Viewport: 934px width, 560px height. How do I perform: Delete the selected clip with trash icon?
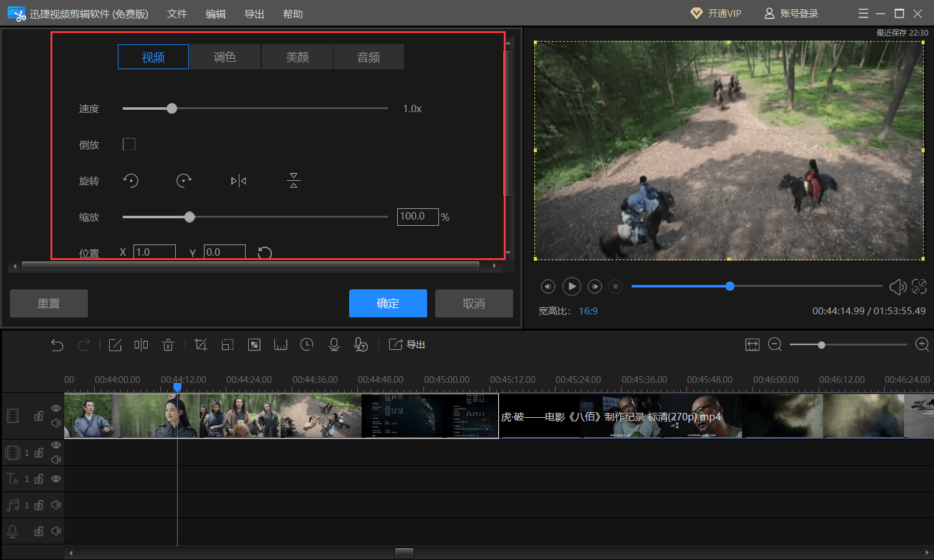[168, 345]
